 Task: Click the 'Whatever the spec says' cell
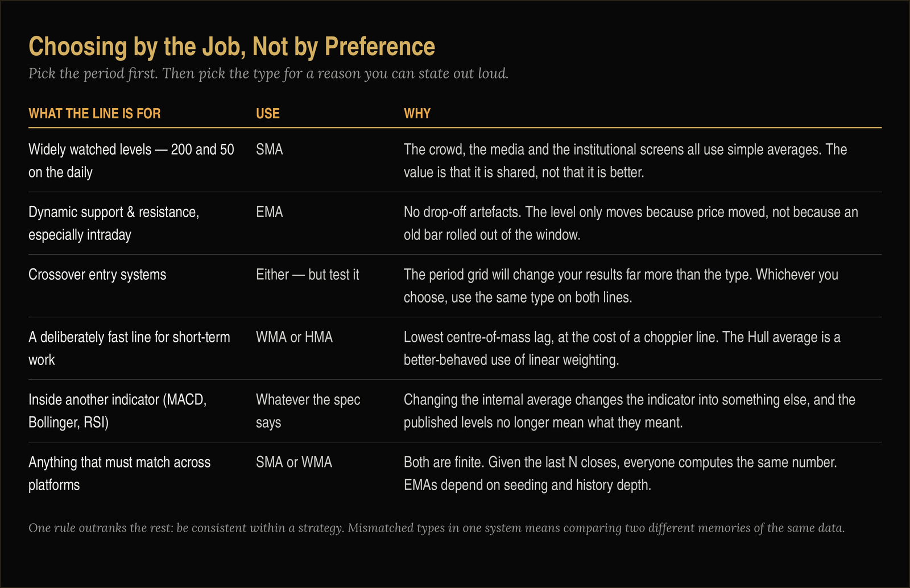pos(308,411)
